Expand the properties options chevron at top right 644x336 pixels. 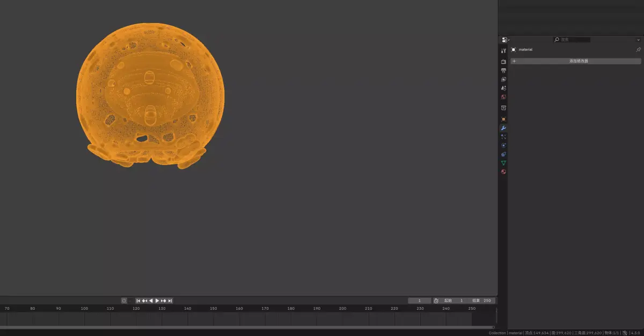pyautogui.click(x=639, y=40)
